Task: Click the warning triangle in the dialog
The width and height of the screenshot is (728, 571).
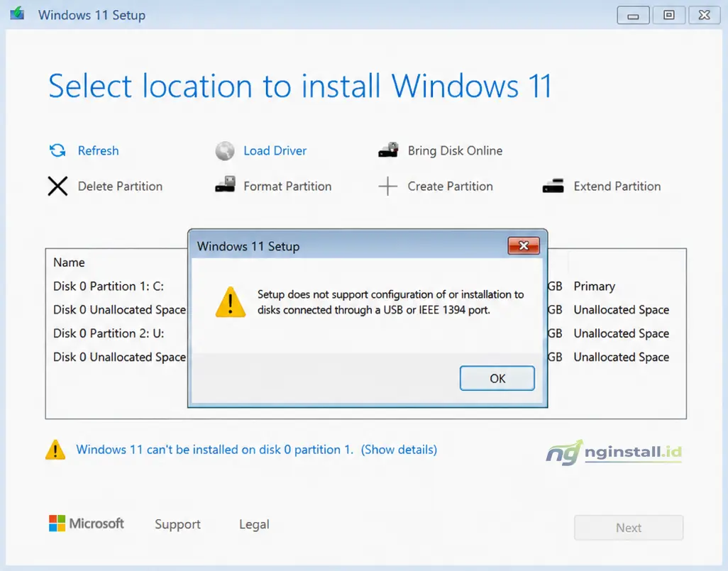Action: point(231,302)
